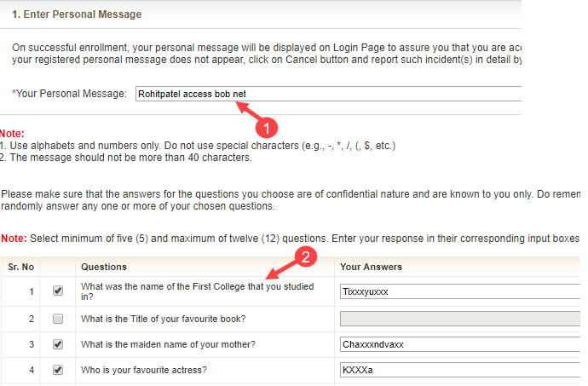Click the Questions column header

pos(104,267)
